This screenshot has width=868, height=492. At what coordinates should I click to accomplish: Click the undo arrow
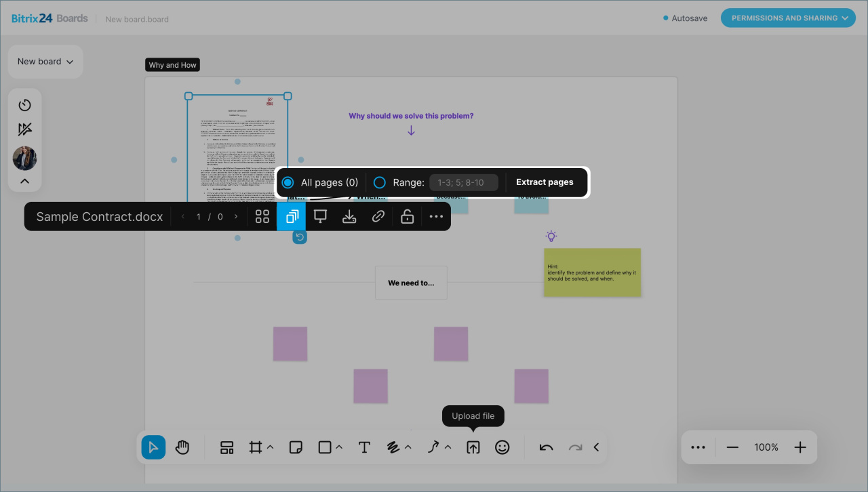[x=546, y=447]
